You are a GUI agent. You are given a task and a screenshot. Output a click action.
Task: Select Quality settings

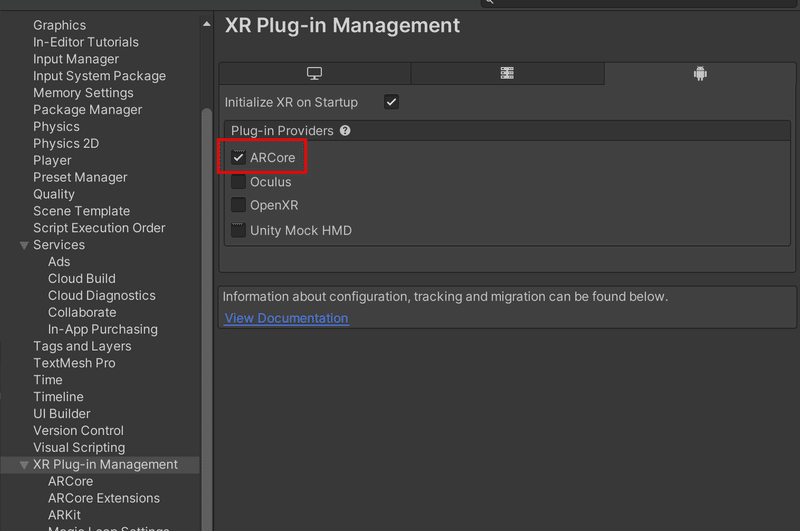pos(54,194)
